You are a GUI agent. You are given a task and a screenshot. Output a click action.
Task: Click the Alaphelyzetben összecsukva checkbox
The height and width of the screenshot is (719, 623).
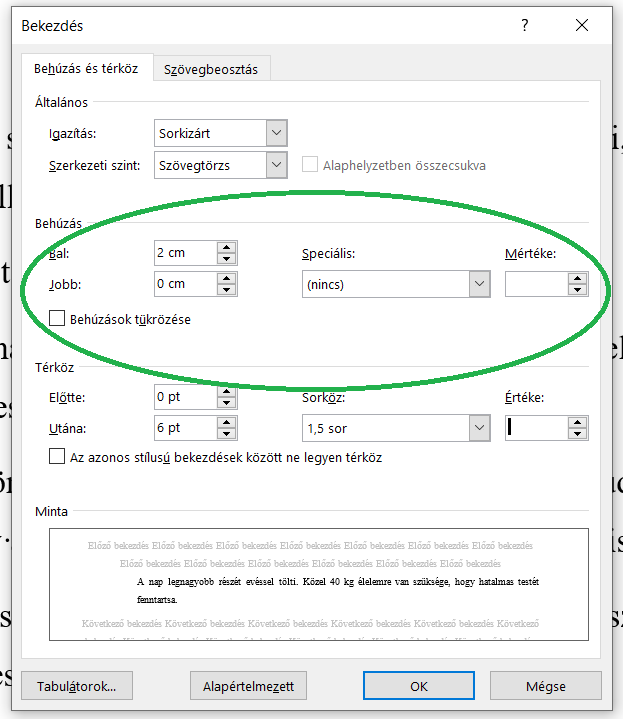pyautogui.click(x=310, y=165)
